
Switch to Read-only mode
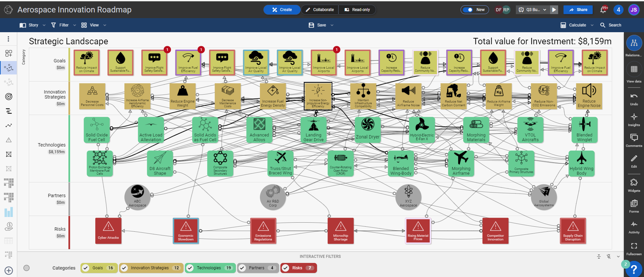pos(357,10)
